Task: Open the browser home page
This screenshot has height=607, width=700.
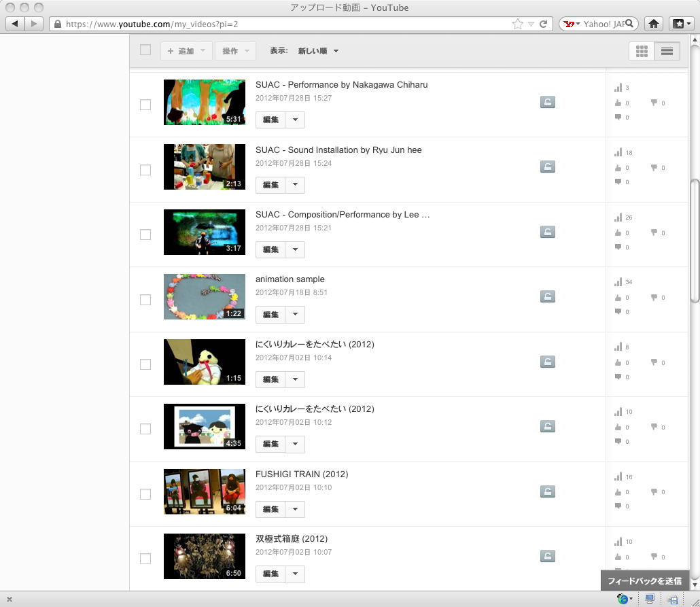Action: [654, 24]
